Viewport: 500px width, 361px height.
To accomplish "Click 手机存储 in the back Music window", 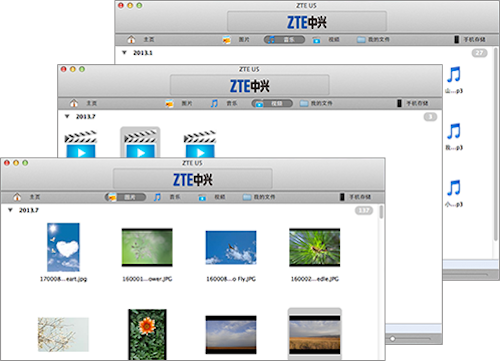I will 470,39.
